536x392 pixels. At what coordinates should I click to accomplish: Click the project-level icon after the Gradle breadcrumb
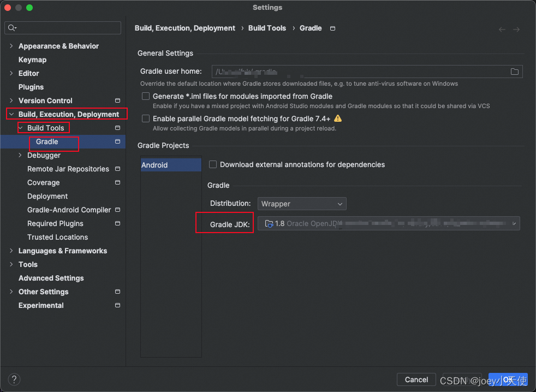coord(332,28)
